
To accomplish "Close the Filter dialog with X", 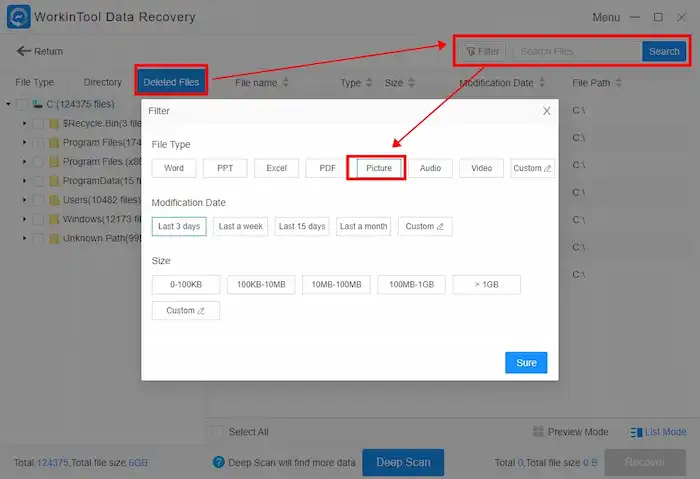I will [546, 111].
